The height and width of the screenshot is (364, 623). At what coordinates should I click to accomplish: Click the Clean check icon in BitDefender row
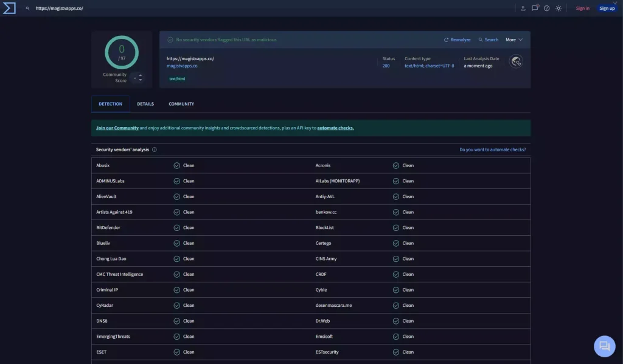click(x=177, y=228)
